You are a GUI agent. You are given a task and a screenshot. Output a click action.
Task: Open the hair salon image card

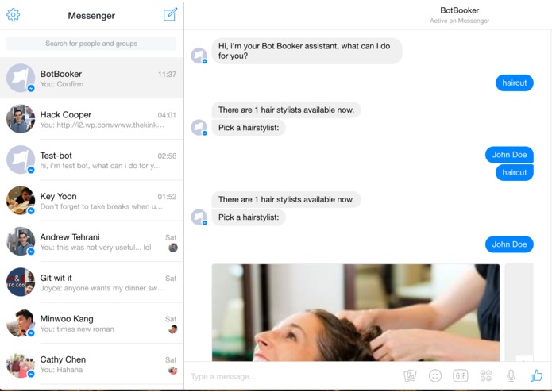tap(356, 313)
